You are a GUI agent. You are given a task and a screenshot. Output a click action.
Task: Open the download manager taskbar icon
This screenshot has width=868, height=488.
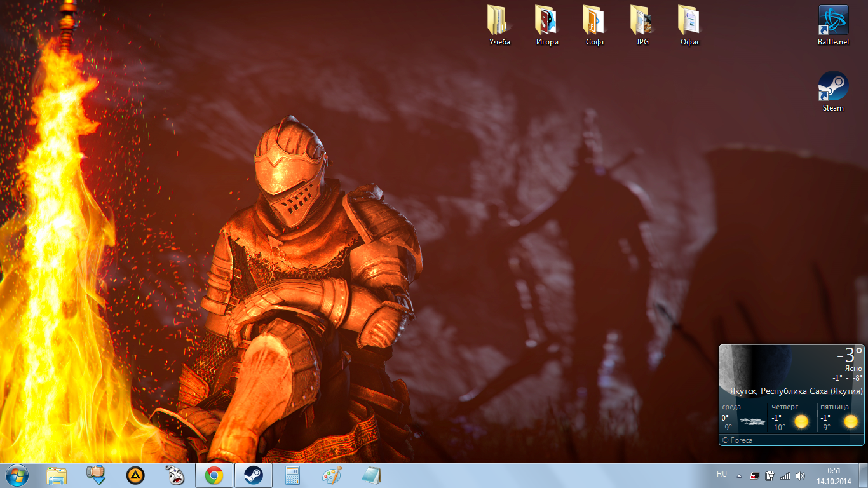coord(96,475)
